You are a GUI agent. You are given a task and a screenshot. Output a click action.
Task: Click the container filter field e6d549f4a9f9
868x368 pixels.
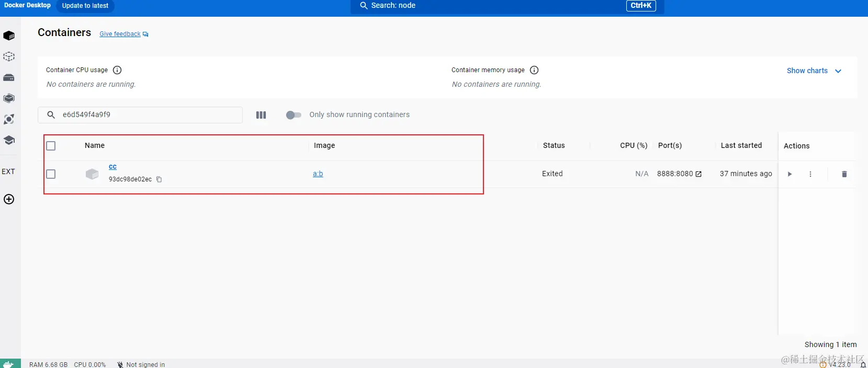pos(140,115)
